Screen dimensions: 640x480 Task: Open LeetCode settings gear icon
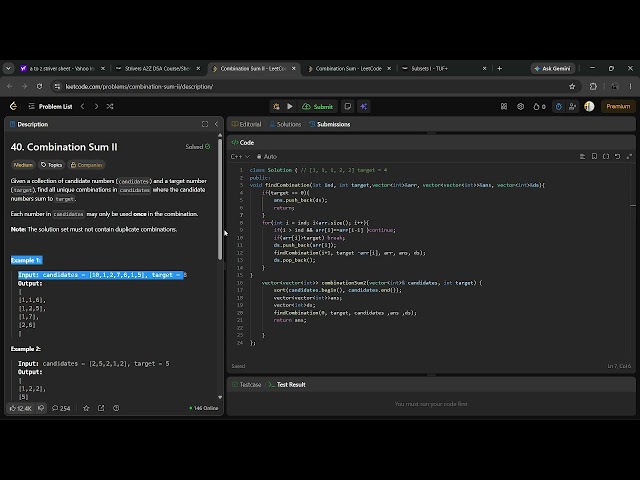pos(520,107)
